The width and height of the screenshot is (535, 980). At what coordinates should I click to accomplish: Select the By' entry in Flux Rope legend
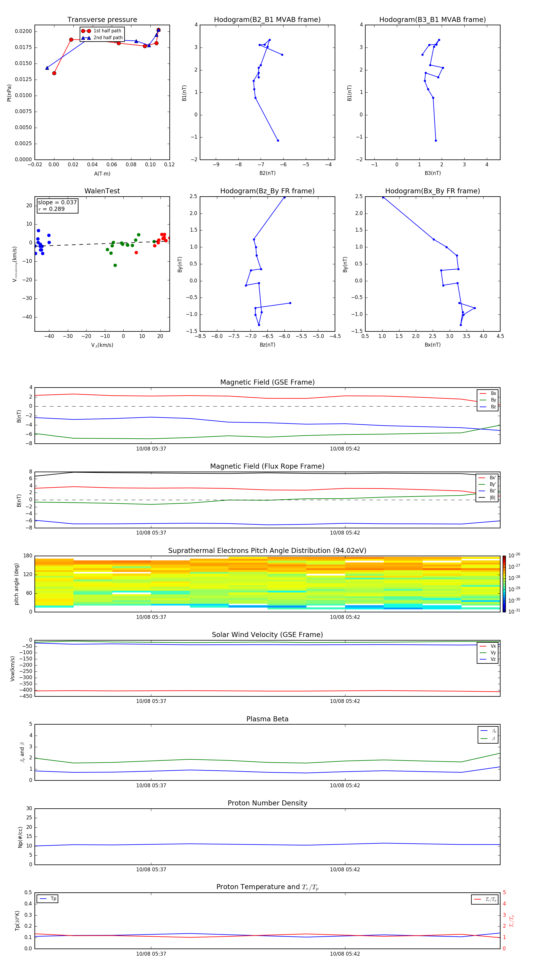click(x=487, y=484)
